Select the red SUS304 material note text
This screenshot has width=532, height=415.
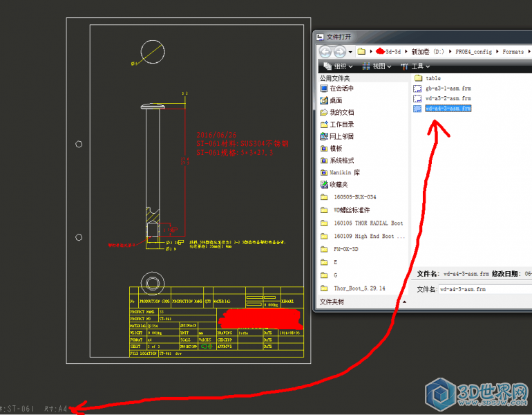point(243,144)
